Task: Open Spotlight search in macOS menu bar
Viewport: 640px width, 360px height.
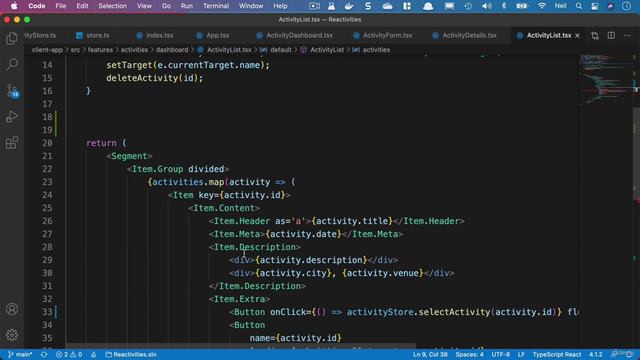Action: point(579,6)
